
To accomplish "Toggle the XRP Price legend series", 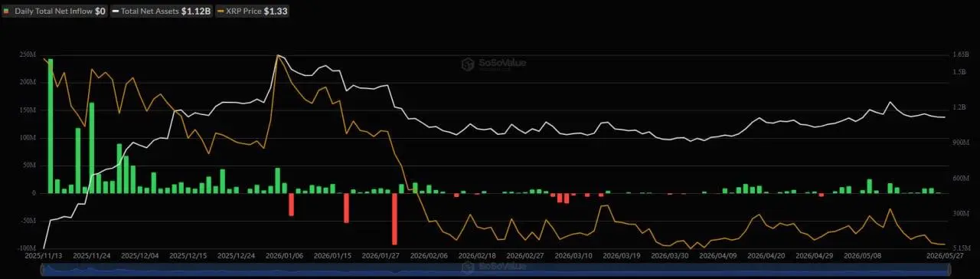I will click(253, 11).
